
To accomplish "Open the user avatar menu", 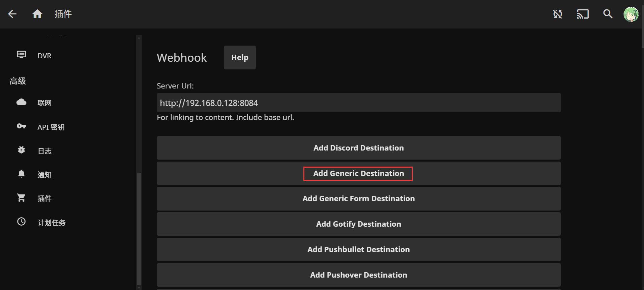I will click(x=631, y=14).
